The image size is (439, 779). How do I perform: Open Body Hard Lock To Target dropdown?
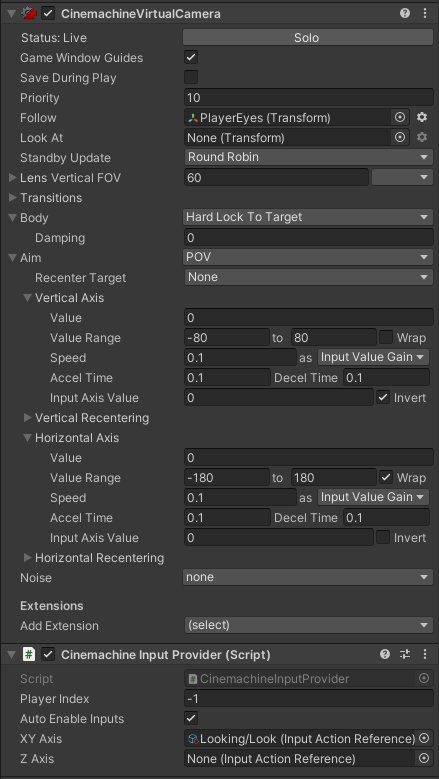[x=308, y=217]
